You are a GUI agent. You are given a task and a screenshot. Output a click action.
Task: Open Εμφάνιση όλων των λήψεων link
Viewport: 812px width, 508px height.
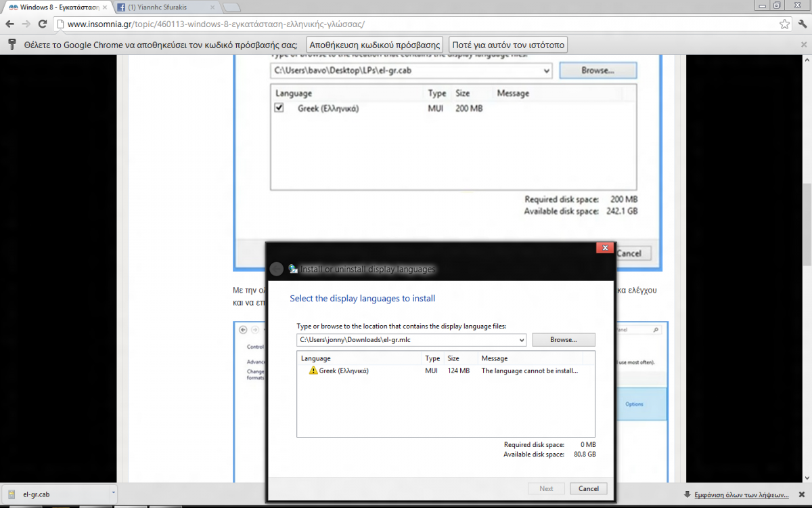tap(742, 494)
